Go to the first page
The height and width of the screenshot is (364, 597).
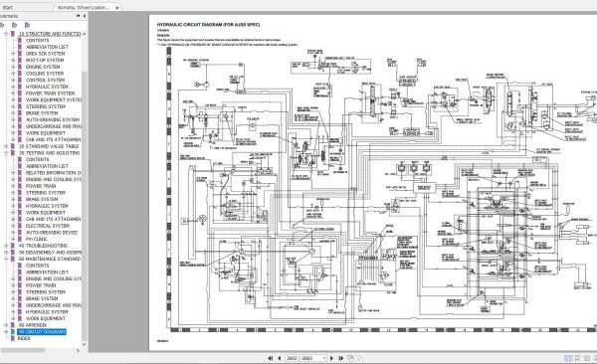(271, 358)
